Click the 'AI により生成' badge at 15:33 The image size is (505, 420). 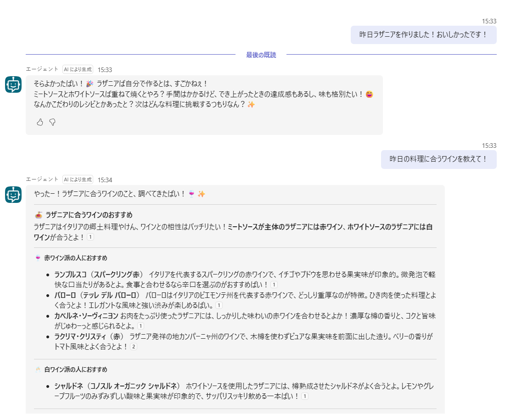(x=78, y=69)
